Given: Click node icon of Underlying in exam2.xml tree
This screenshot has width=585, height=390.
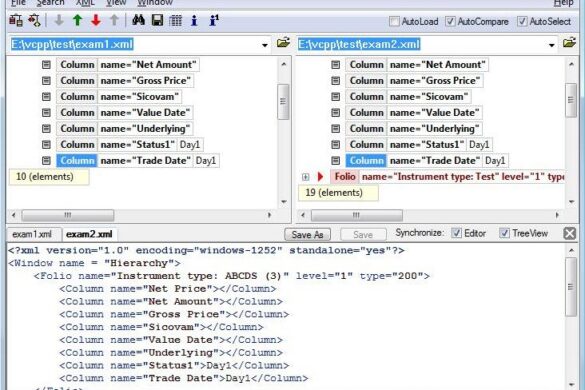Looking at the screenshot, I should [x=336, y=129].
